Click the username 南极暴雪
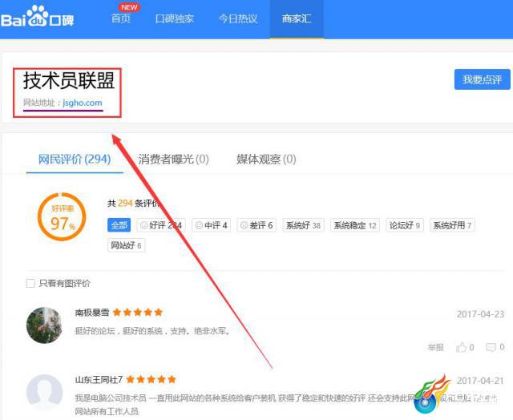The image size is (513, 420). pos(92,313)
